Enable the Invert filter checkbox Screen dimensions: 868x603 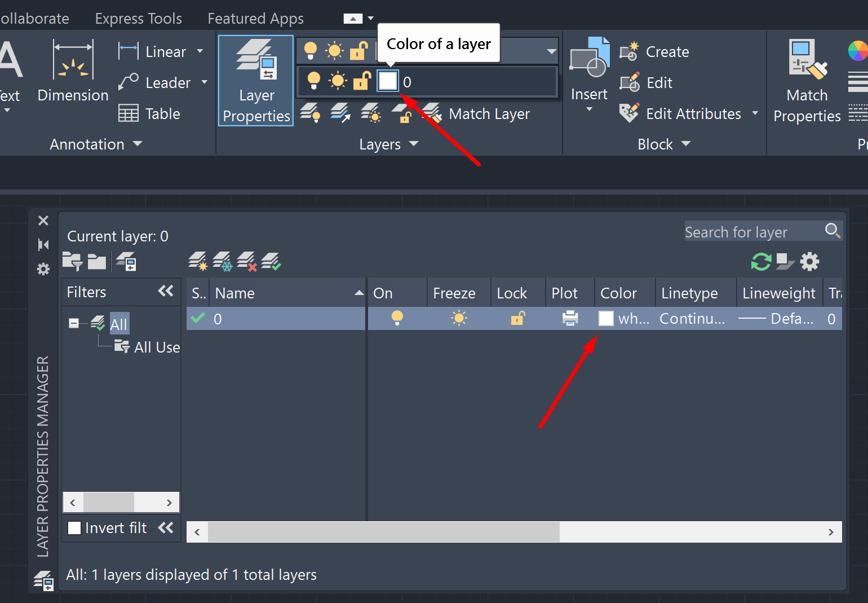pyautogui.click(x=74, y=528)
